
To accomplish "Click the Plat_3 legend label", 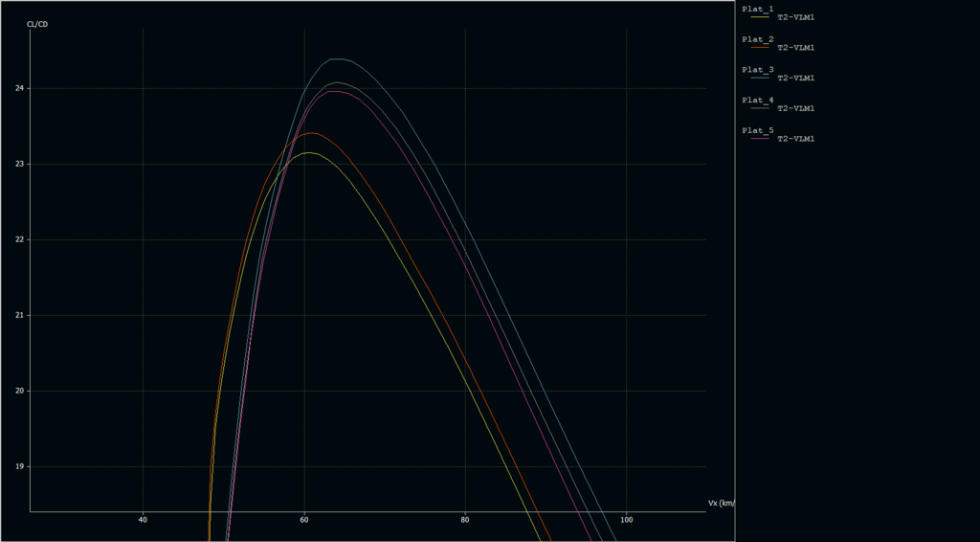I will (x=758, y=70).
